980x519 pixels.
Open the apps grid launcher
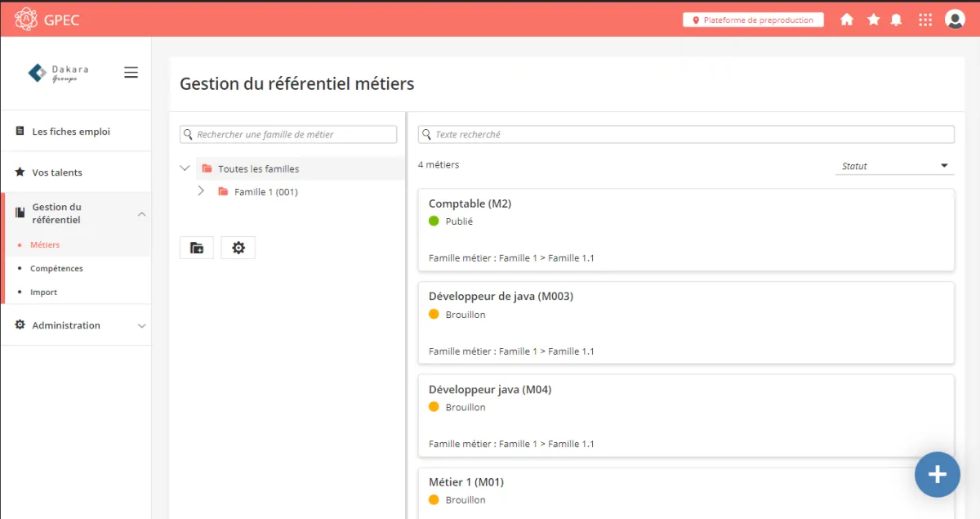point(925,20)
